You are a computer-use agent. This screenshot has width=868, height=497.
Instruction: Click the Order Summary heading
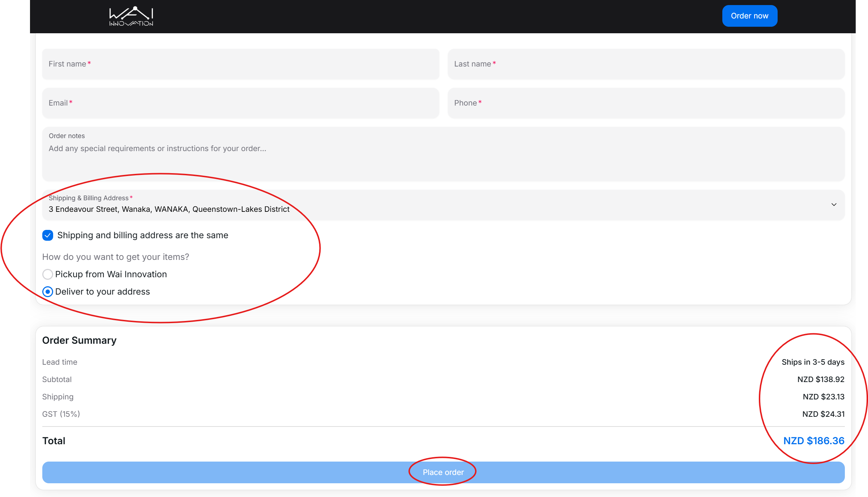pos(79,340)
